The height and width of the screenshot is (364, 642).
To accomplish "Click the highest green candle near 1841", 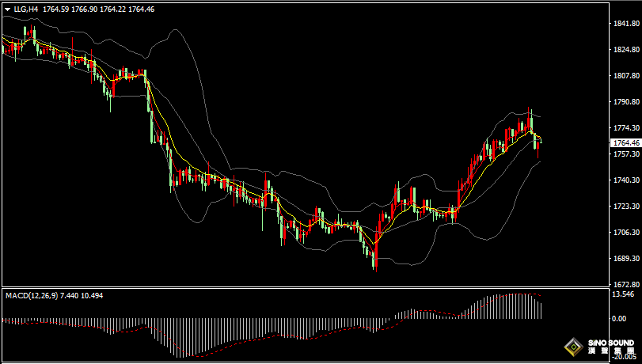I will pyautogui.click(x=33, y=33).
